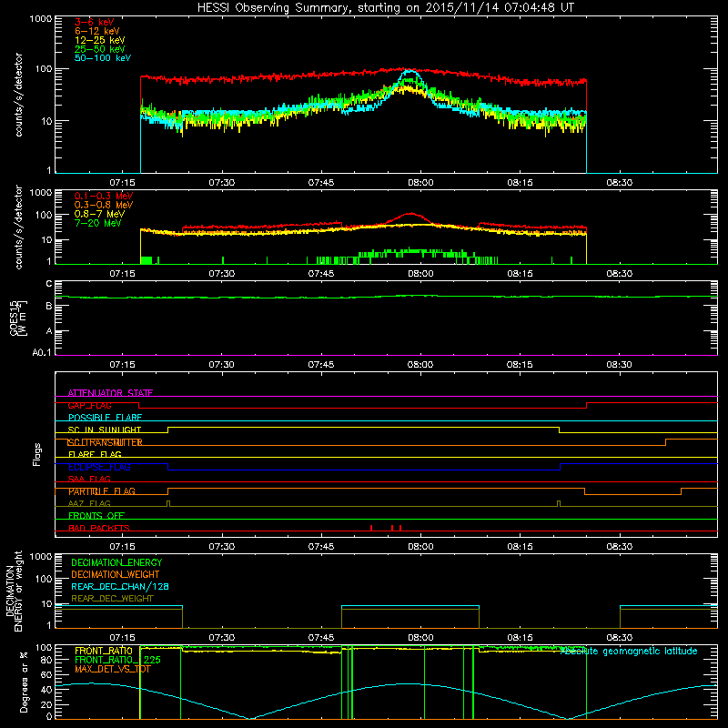Click the cyan 50-100 keV legend label
The height and width of the screenshot is (728, 728).
tap(103, 58)
